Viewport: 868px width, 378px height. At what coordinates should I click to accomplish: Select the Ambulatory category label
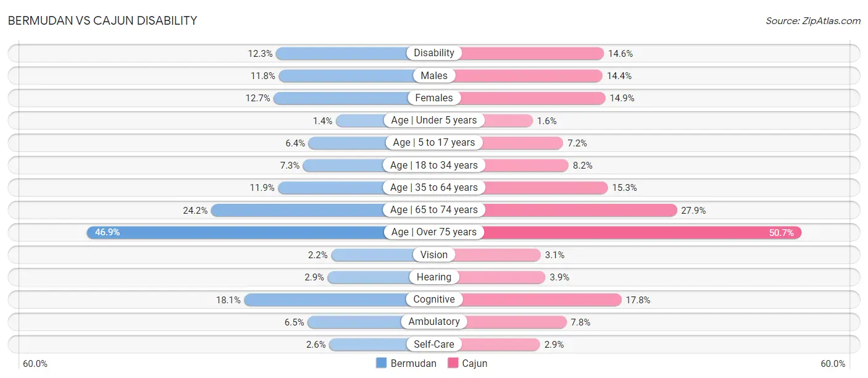pyautogui.click(x=434, y=322)
